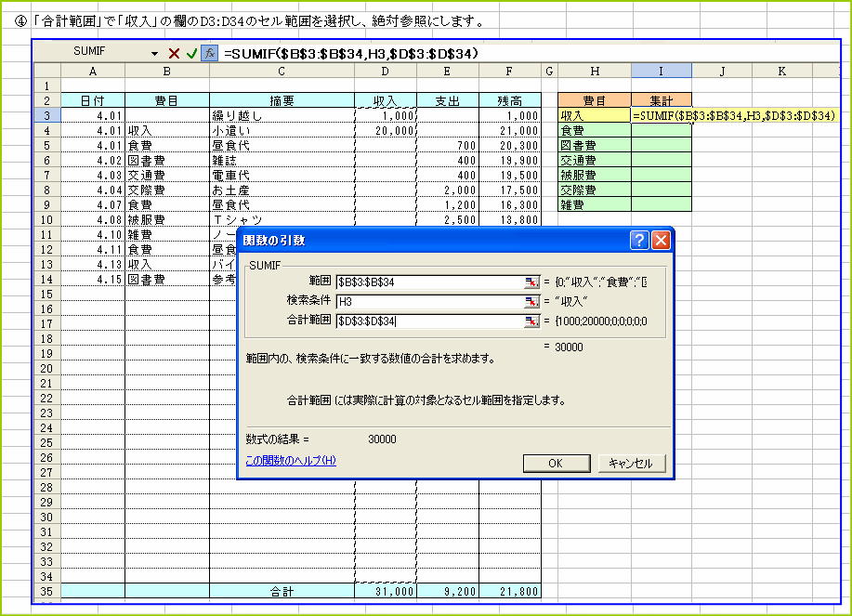Click 図書費 in the H column summary
The height and width of the screenshot is (616, 852).
(595, 146)
